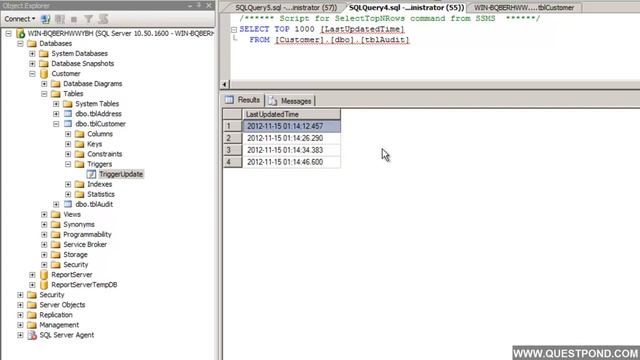Select Service Broker tree item
Viewport: 640px width, 360px height.
click(x=85, y=244)
